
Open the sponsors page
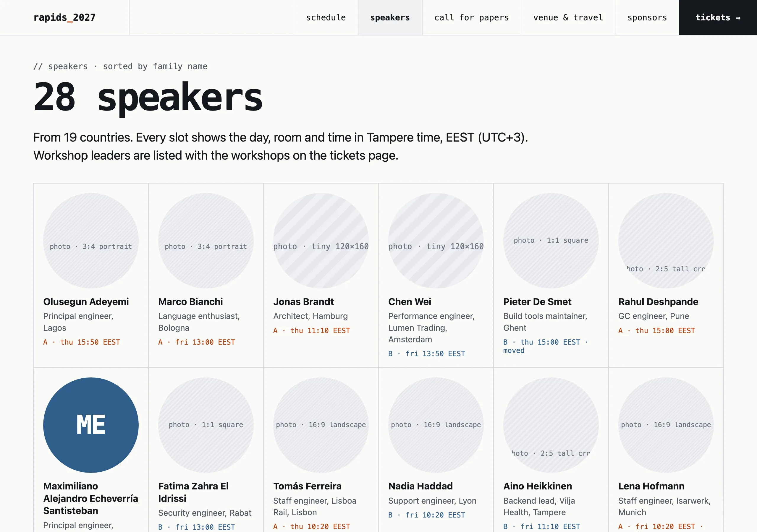click(647, 17)
